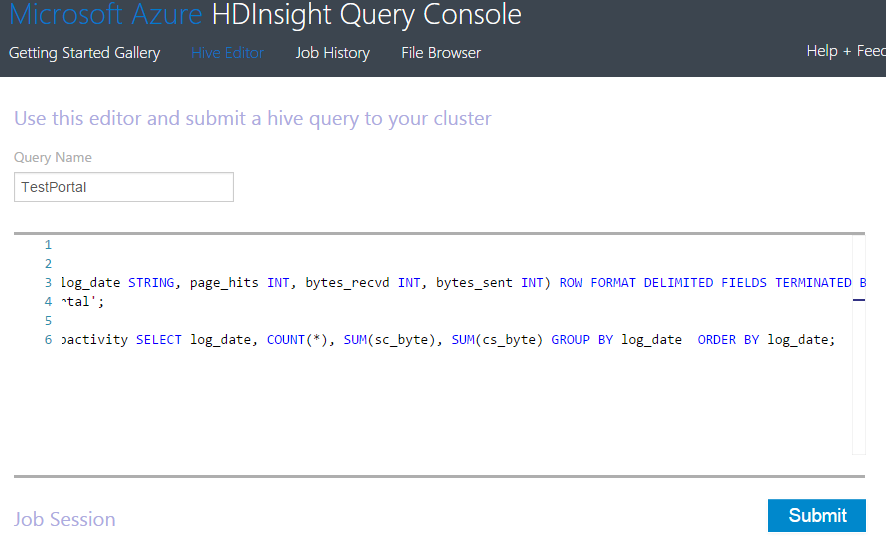The height and width of the screenshot is (547, 886).
Task: Click the ROW FORMAT DELIMITED code text
Action: (636, 283)
